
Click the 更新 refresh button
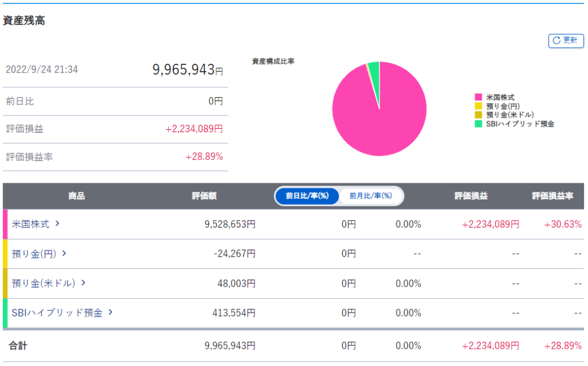tap(566, 40)
